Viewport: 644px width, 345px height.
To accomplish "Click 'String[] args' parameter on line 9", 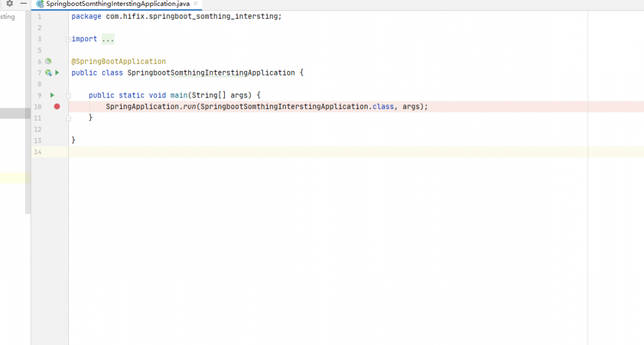I will (220, 95).
